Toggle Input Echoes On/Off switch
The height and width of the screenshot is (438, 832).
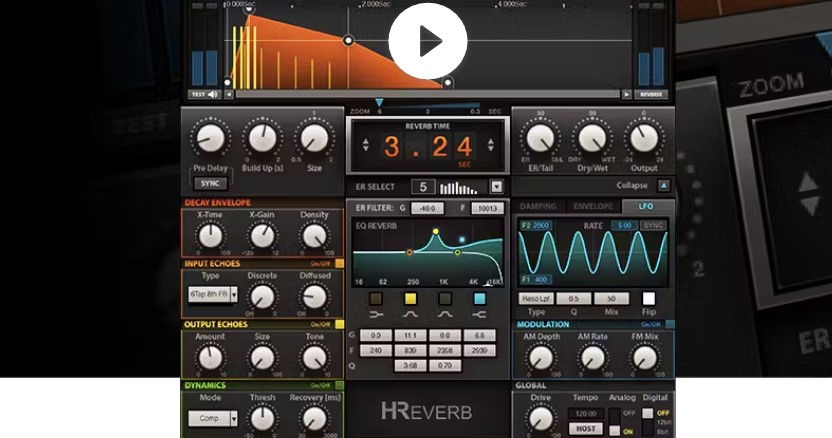(x=339, y=263)
